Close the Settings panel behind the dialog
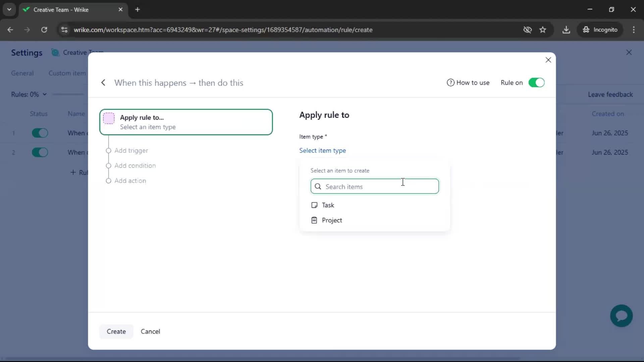644x362 pixels. [x=629, y=53]
